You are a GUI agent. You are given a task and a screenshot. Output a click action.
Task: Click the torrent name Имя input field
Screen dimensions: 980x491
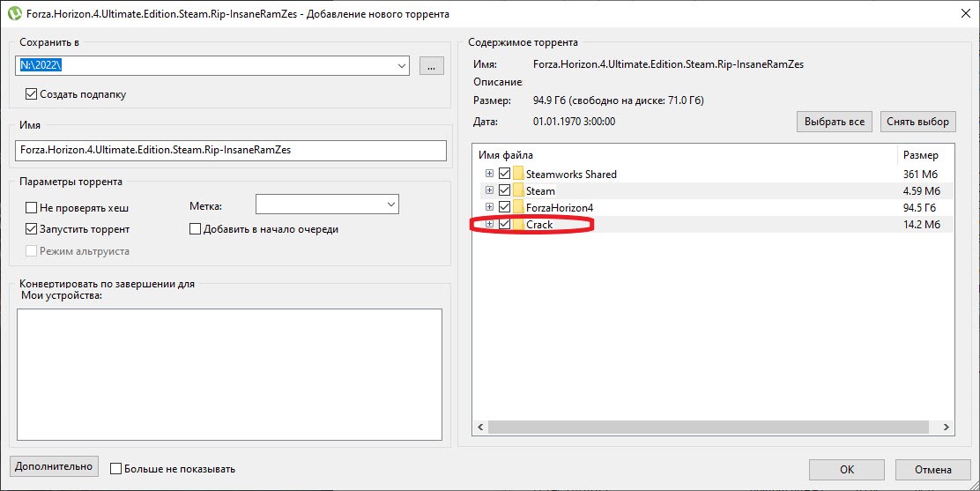click(231, 150)
